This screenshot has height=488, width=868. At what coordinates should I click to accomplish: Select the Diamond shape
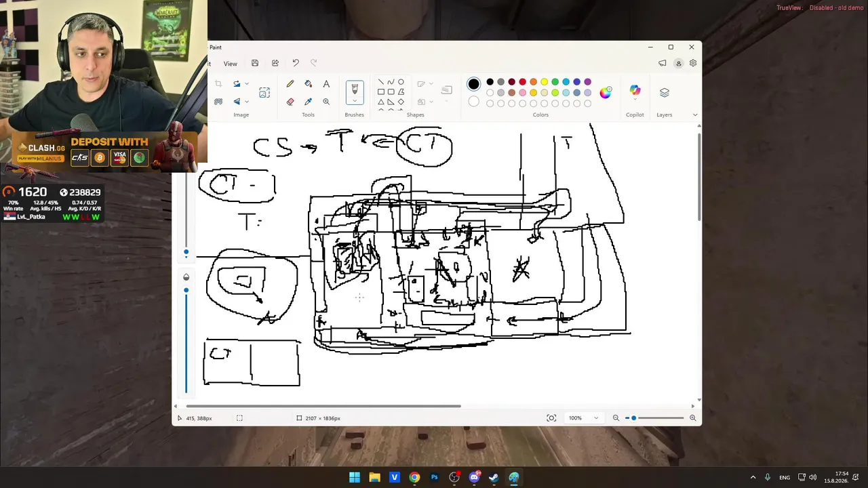point(401,102)
